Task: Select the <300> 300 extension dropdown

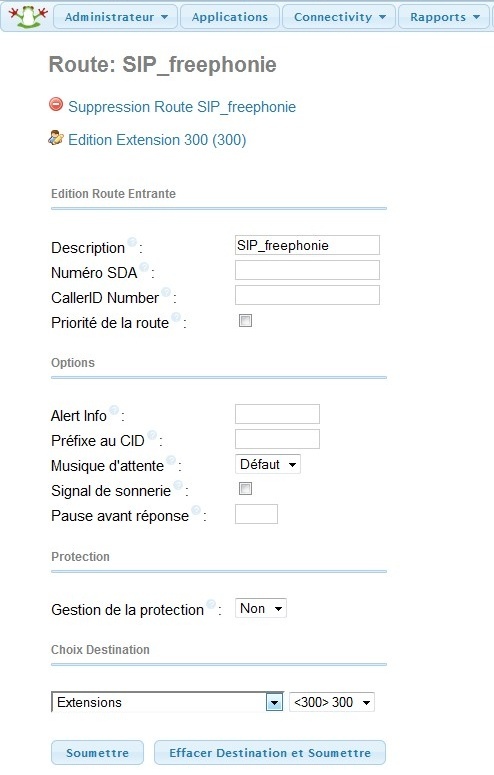Action: pos(332,702)
